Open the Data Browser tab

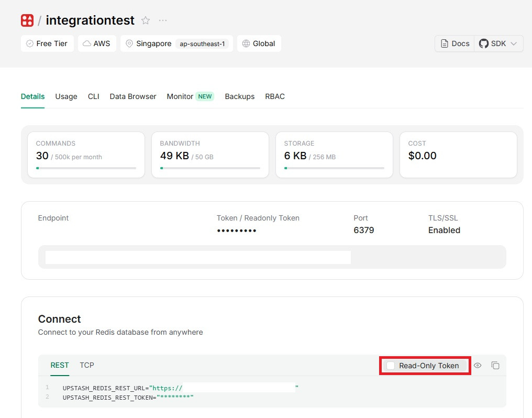pyautogui.click(x=132, y=96)
